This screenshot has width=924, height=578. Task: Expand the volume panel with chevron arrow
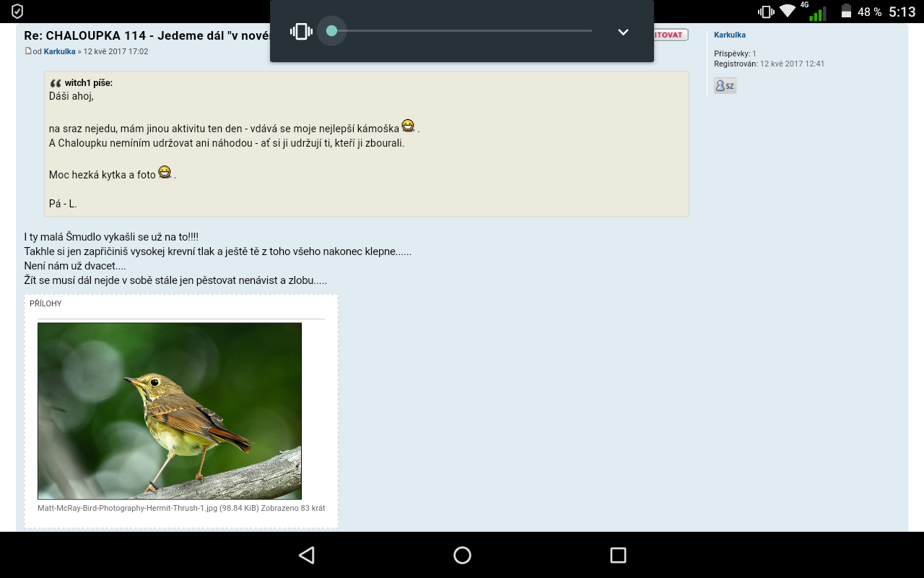click(623, 32)
